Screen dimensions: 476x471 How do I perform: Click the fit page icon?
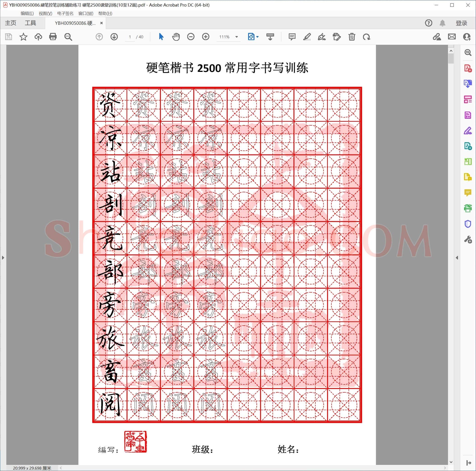click(x=251, y=37)
